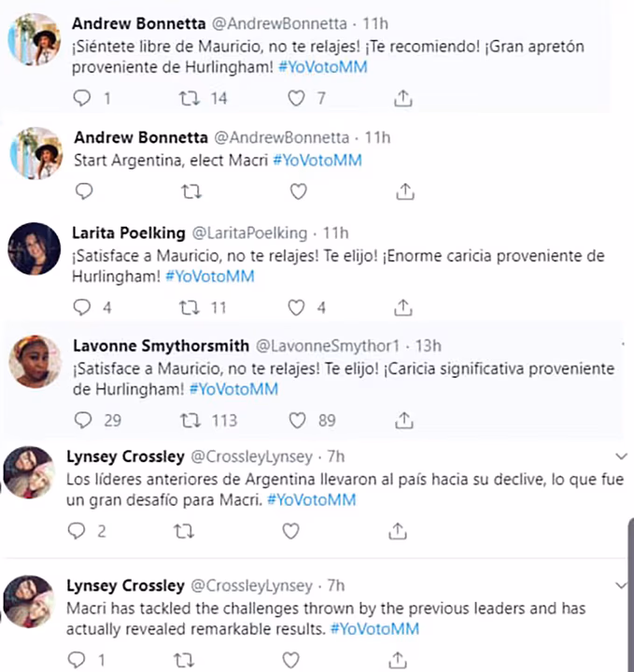The image size is (634, 672).
Task: Like the "Start Argentina, elect Macri" tweet
Action: click(299, 191)
